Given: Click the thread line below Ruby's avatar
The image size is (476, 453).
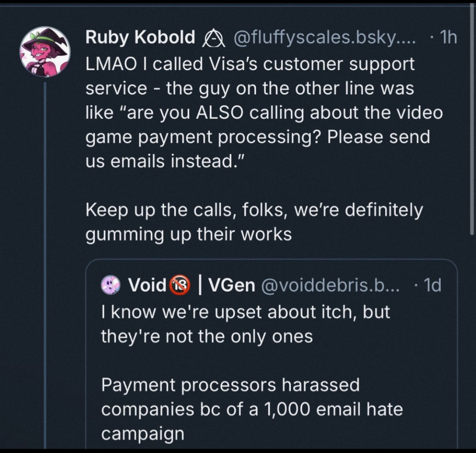Looking at the screenshot, I should click(45, 265).
